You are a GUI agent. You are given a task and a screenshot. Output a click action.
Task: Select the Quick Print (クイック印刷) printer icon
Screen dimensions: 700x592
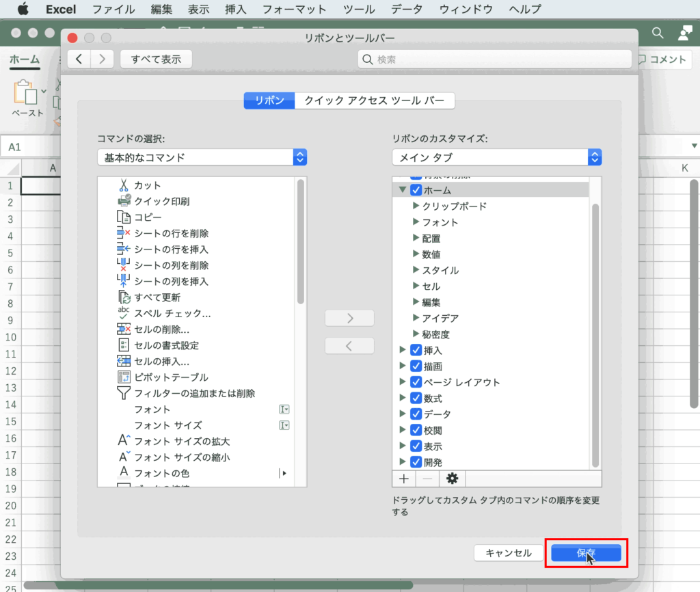(x=124, y=201)
